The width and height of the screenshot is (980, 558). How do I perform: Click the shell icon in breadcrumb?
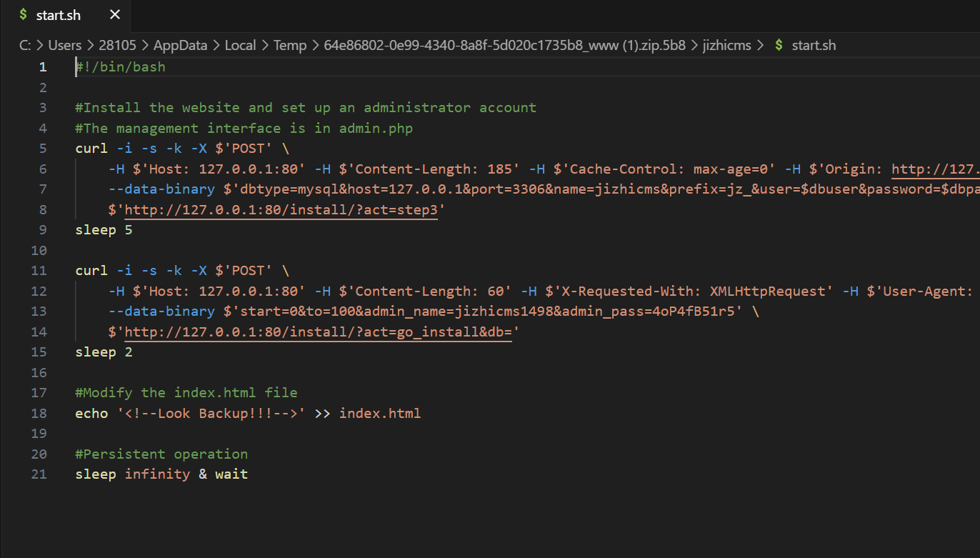point(779,45)
